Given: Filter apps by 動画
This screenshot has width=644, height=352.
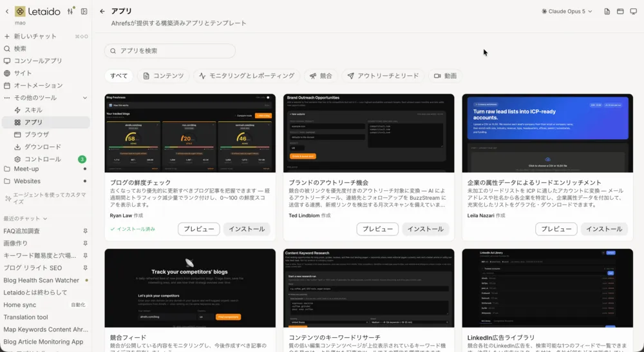Looking at the screenshot, I should click(445, 75).
